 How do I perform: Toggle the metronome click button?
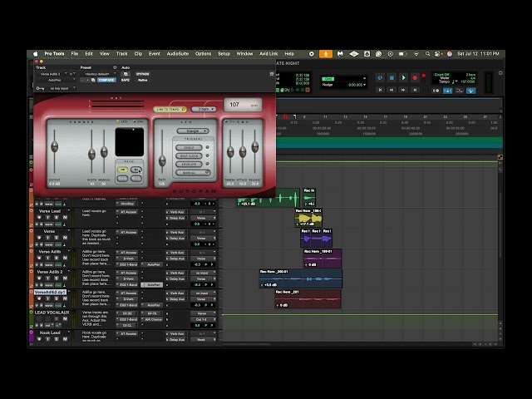(x=447, y=91)
